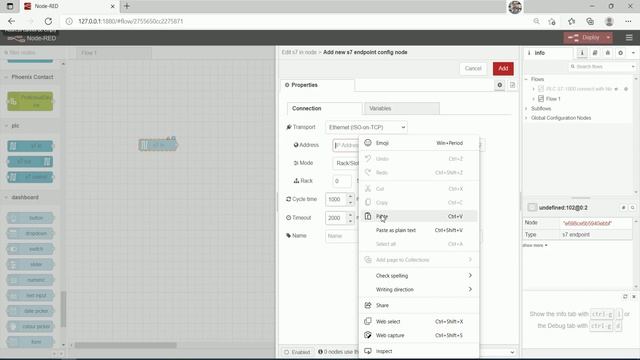Select the s7 in node in palette

point(30,146)
